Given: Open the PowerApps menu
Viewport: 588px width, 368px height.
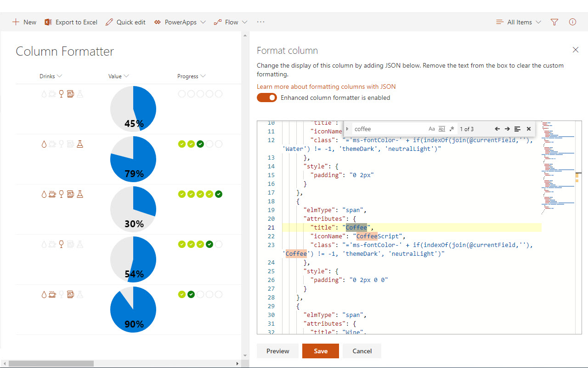Looking at the screenshot, I should pos(180,22).
